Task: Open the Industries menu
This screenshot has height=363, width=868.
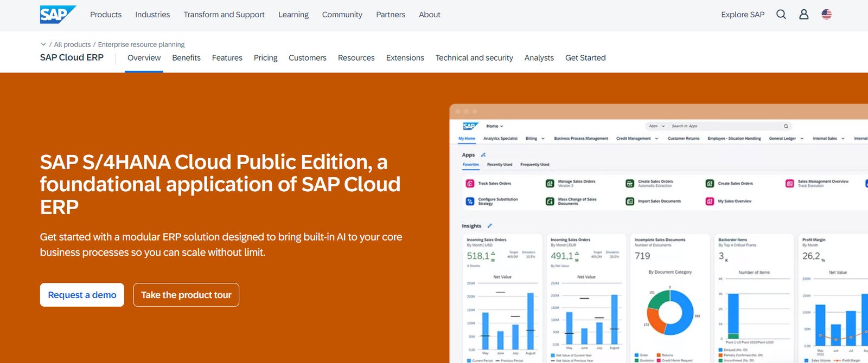Action: 152,15
